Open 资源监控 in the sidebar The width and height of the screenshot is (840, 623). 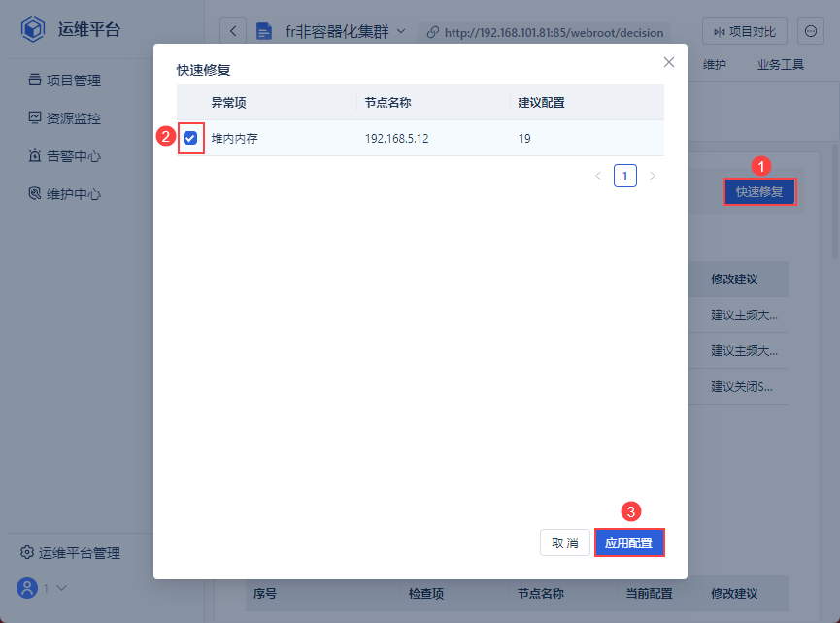(64, 118)
